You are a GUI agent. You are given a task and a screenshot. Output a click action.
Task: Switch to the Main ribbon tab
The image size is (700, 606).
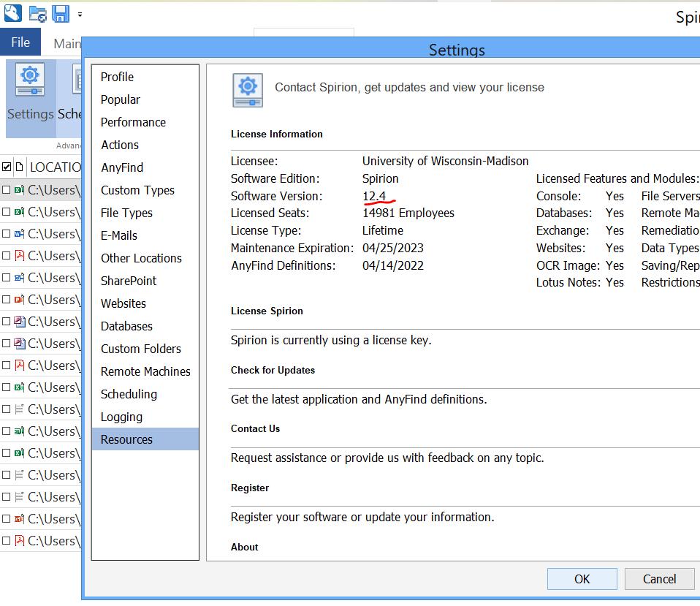(x=67, y=43)
